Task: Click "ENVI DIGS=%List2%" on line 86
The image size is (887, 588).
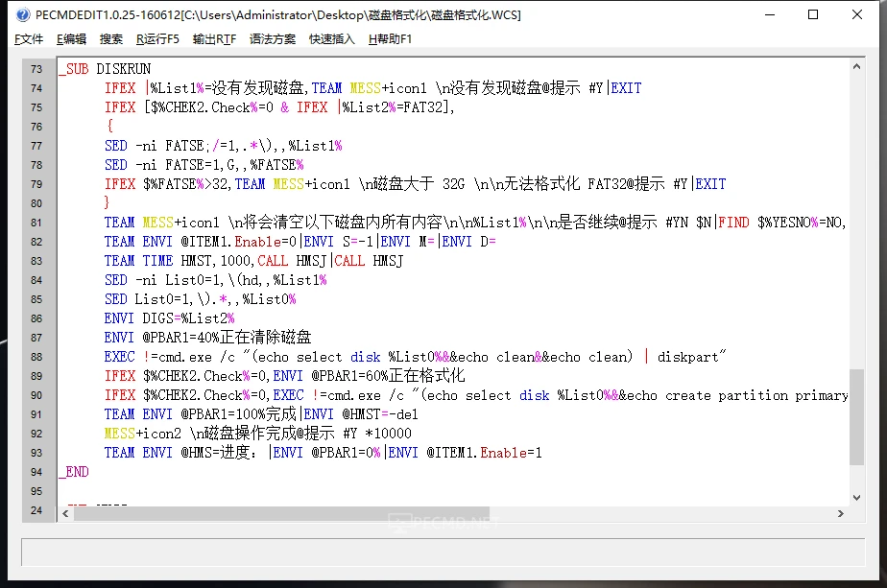Action: [x=169, y=318]
